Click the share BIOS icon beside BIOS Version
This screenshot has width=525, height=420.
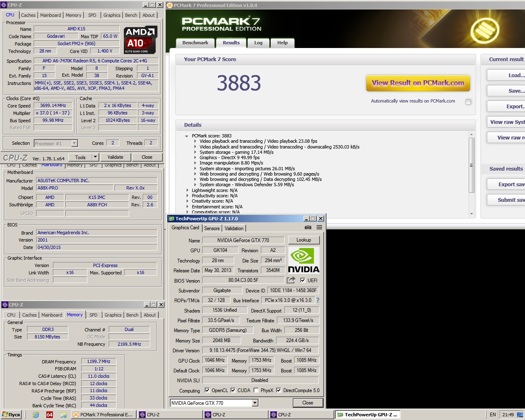pyautogui.click(x=291, y=280)
